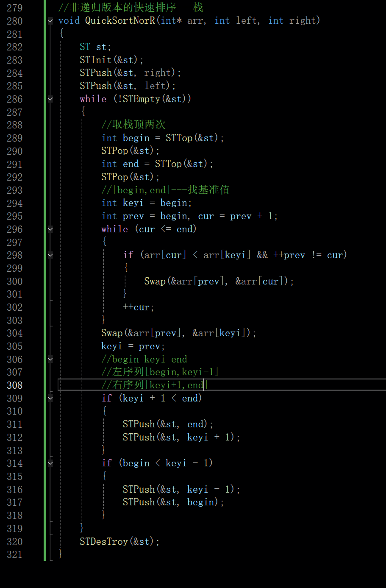Click line number 321
The height and width of the screenshot is (588, 386).
click(15, 555)
